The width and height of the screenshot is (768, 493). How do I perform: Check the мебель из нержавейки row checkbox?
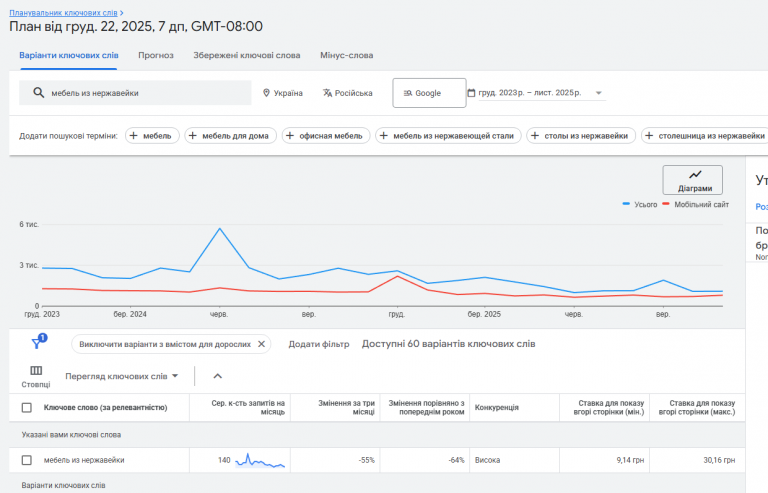pyautogui.click(x=27, y=460)
